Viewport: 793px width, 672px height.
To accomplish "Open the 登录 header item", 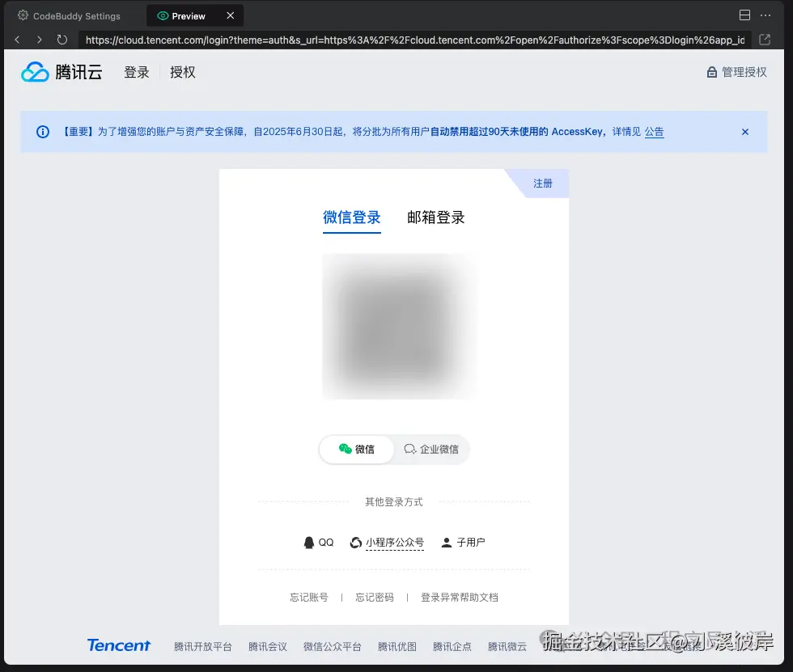I will point(137,72).
